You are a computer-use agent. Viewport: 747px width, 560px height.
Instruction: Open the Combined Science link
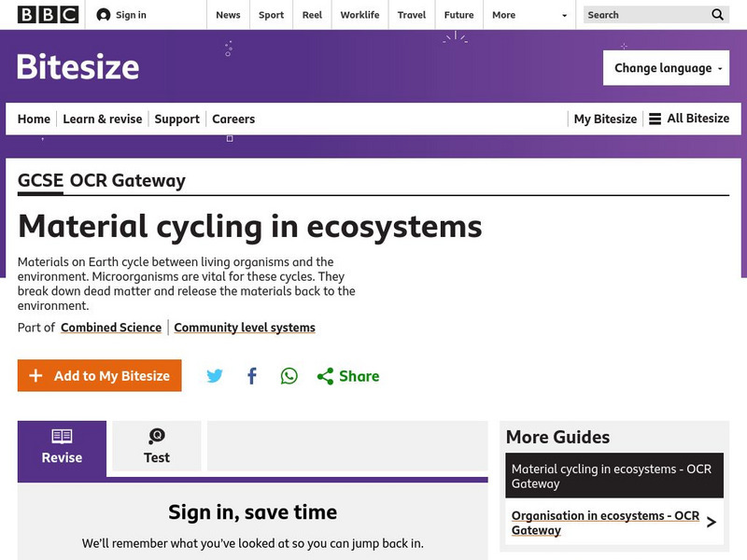pyautogui.click(x=109, y=328)
